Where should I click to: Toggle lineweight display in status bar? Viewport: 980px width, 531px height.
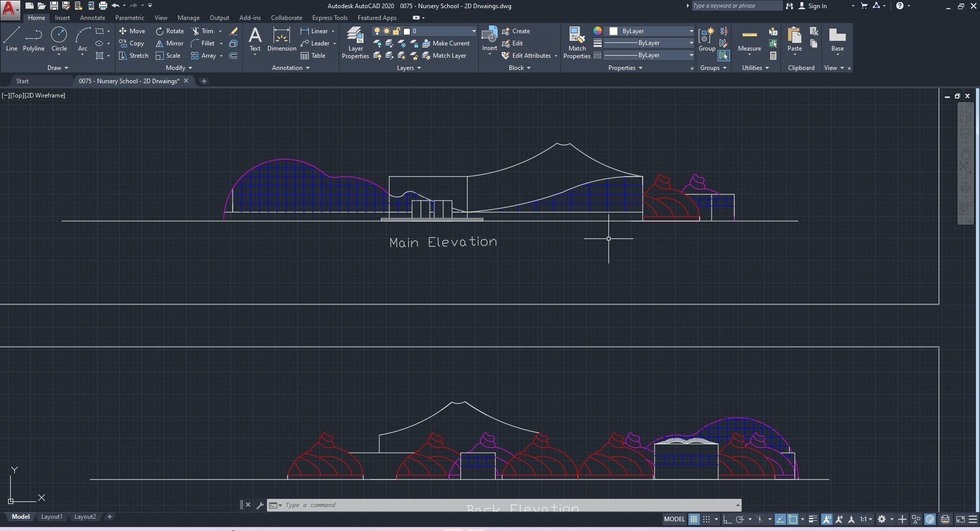(813, 519)
